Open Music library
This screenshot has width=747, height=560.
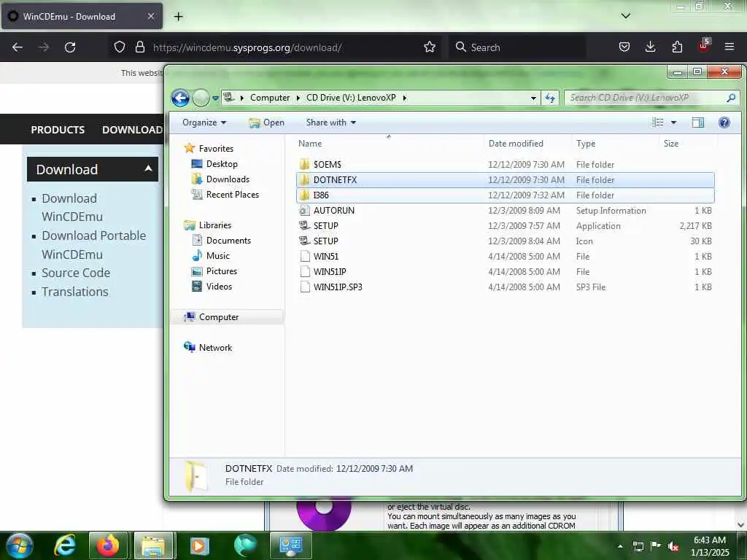(217, 256)
